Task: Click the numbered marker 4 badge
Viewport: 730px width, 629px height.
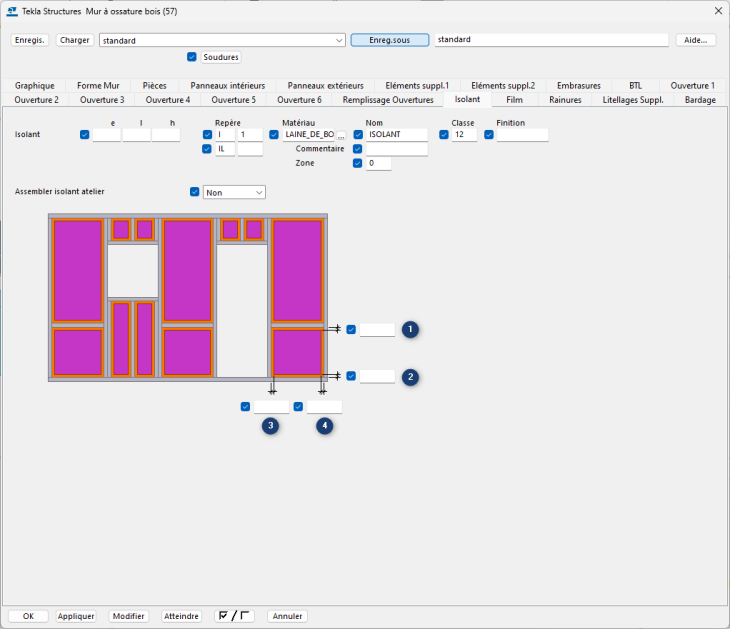Action: pyautogui.click(x=324, y=426)
